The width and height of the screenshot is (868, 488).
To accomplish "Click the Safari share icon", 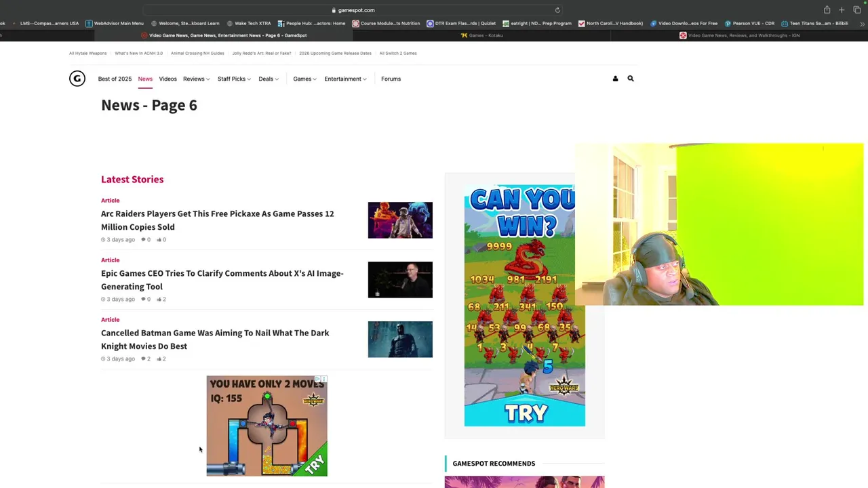I will [827, 10].
